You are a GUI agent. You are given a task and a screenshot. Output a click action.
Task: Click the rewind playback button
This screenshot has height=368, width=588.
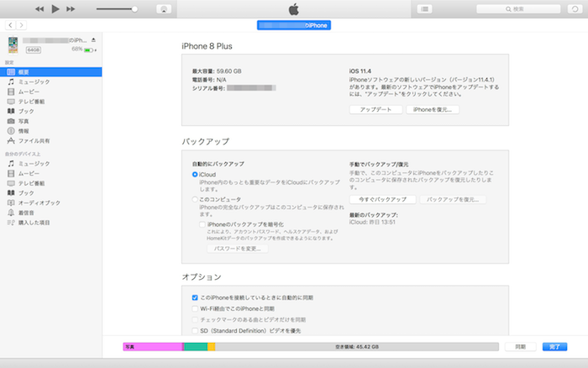tap(39, 9)
